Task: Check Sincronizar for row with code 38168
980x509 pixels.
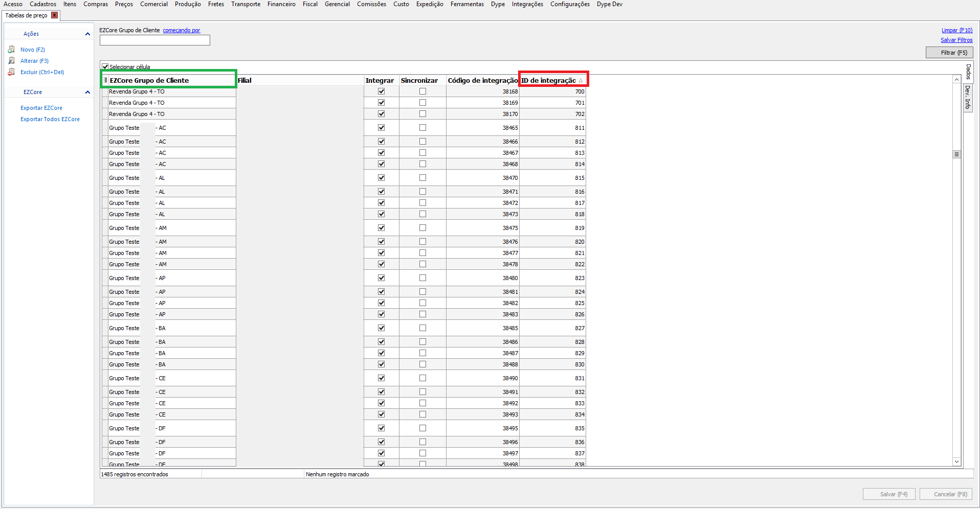Action: coord(422,91)
